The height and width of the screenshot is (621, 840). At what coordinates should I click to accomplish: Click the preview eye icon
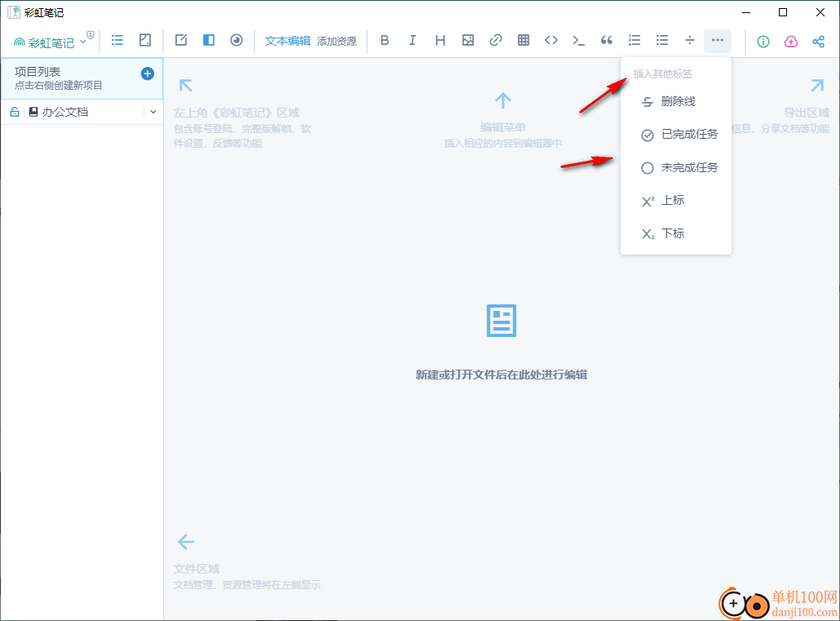tap(237, 40)
